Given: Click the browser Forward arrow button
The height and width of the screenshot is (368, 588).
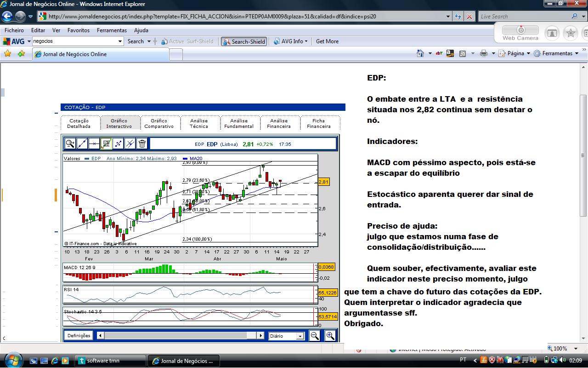Looking at the screenshot, I should pos(20,17).
